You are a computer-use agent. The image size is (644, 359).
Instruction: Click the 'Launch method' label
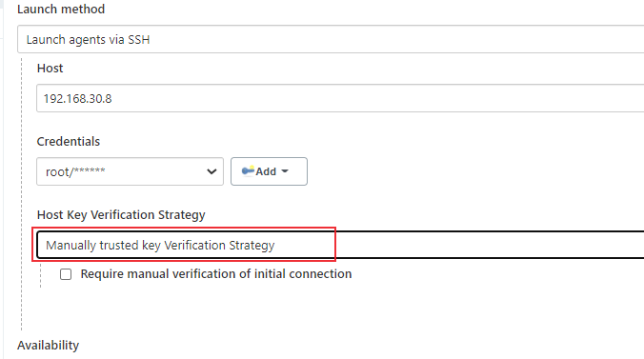click(61, 9)
